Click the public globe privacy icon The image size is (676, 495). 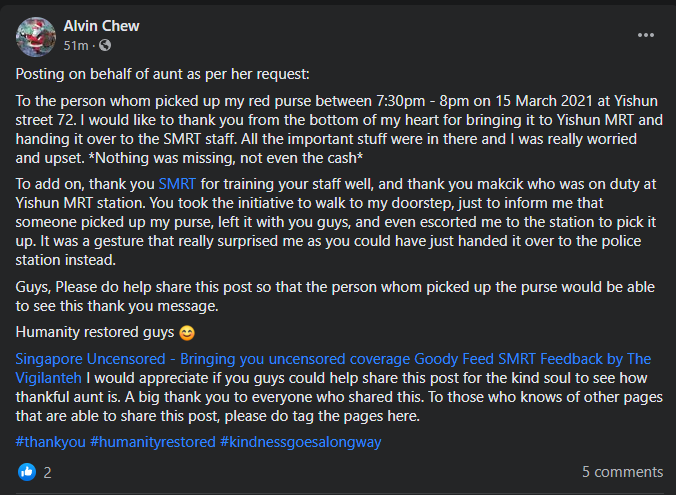105,45
